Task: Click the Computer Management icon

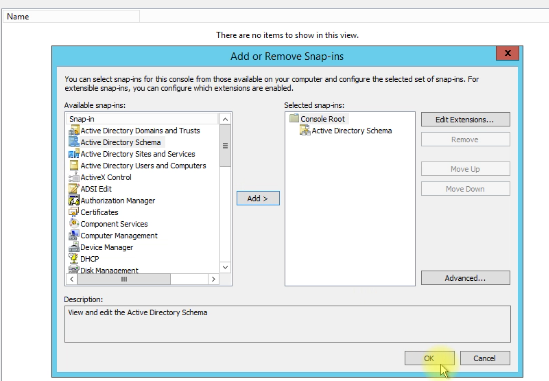Action: (x=74, y=235)
